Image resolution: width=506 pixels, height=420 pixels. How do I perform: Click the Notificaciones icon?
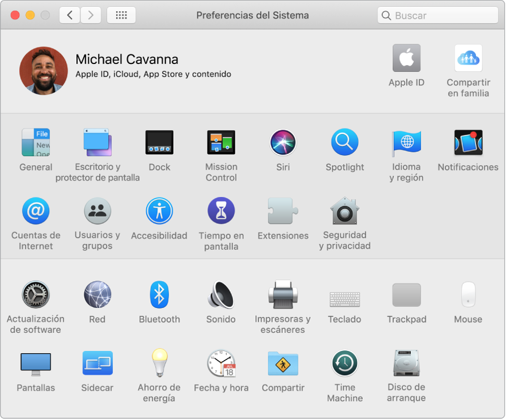pyautogui.click(x=468, y=143)
